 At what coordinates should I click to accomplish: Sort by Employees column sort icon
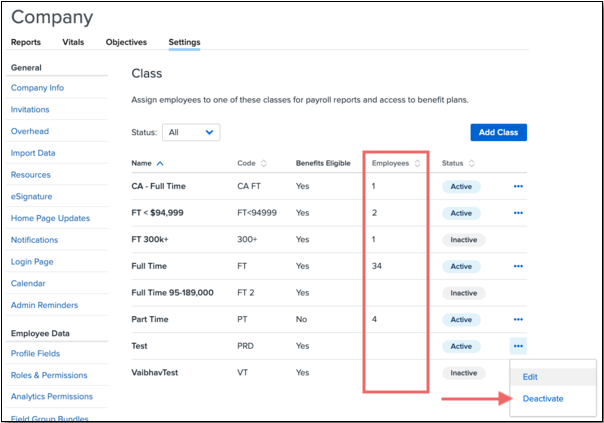click(417, 163)
